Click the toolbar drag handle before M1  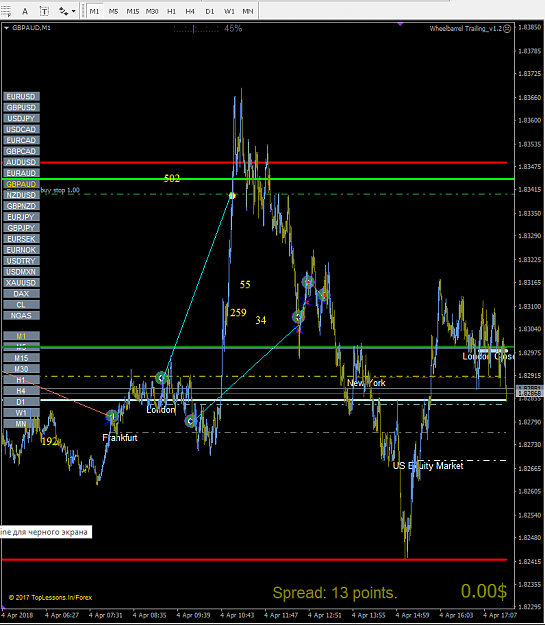coord(83,11)
